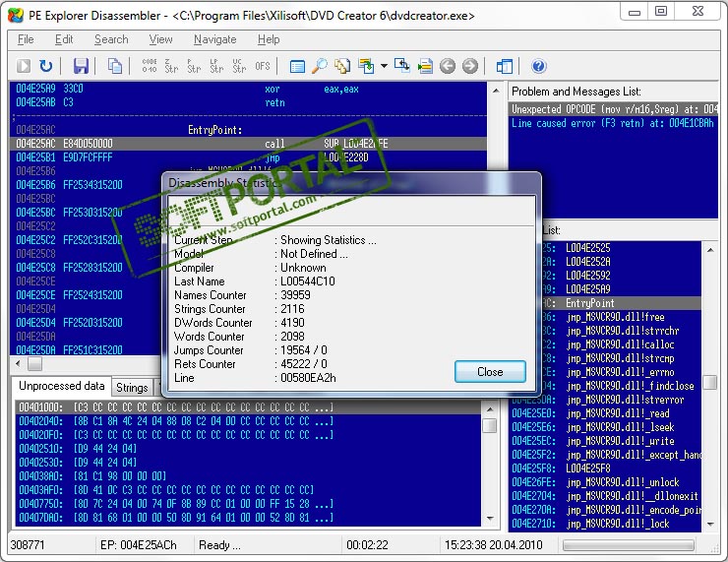Click the P Str toolbar icon
The height and width of the screenshot is (562, 728).
tap(194, 66)
